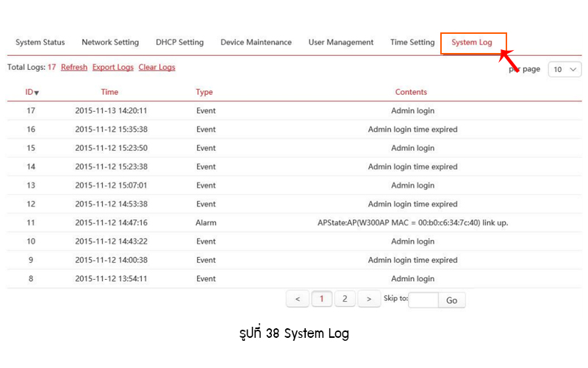588x368 pixels.
Task: Click the next page arrow button
Action: 368,299
